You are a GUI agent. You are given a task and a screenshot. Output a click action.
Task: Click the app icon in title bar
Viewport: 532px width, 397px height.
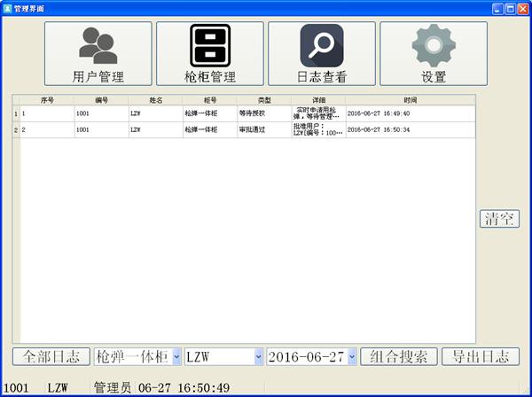tap(8, 8)
